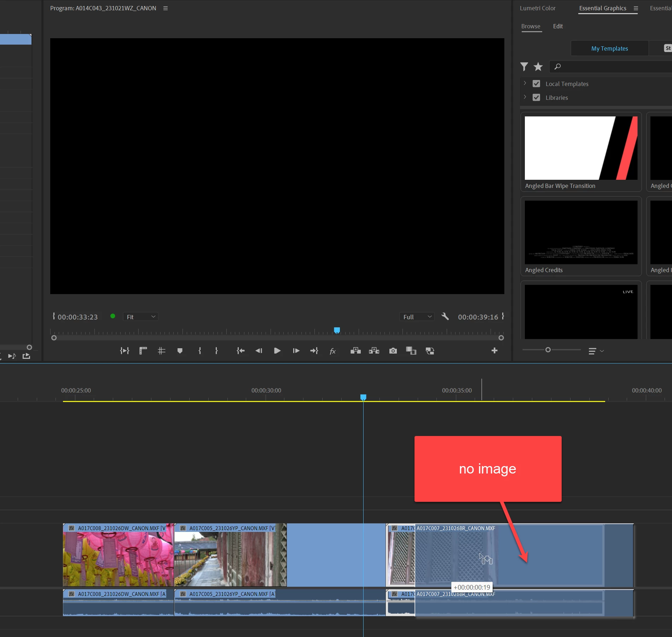Export frame with the camera icon
The width and height of the screenshot is (672, 637).
pos(393,351)
